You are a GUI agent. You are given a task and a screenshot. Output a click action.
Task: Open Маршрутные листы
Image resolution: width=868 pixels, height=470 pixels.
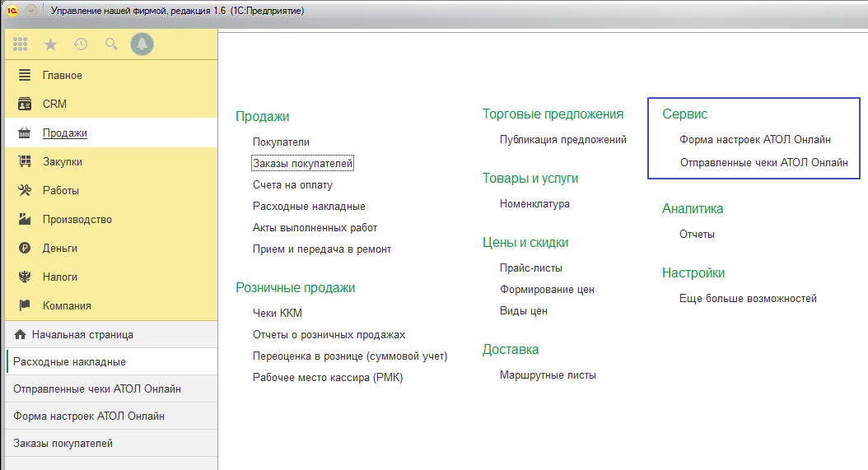pos(548,375)
